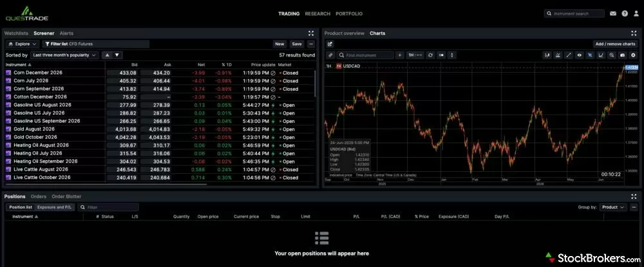Viewport: 644px width, 267px height.
Task: Click the chart zoom magnifier icon
Action: click(612, 55)
